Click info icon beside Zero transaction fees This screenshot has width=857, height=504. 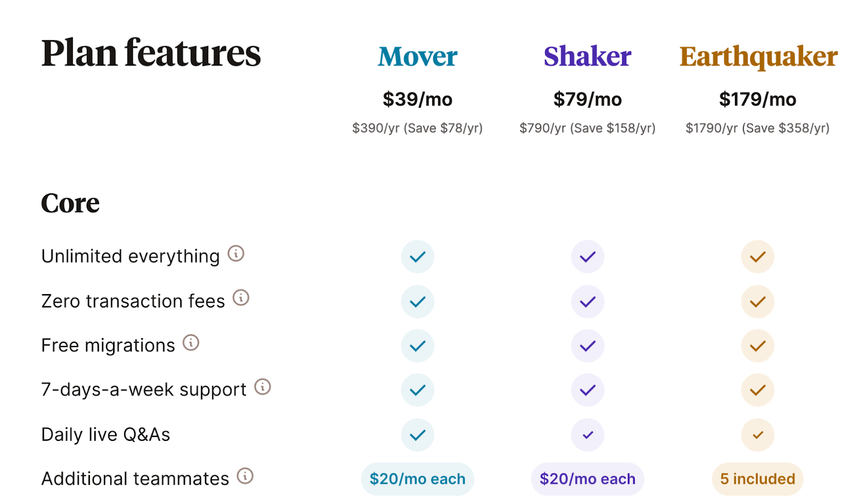241,297
